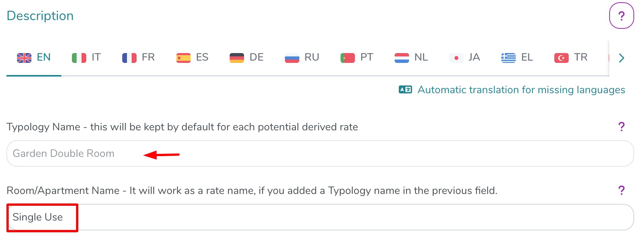Select the DE language tab
644x241 pixels.
tap(247, 58)
